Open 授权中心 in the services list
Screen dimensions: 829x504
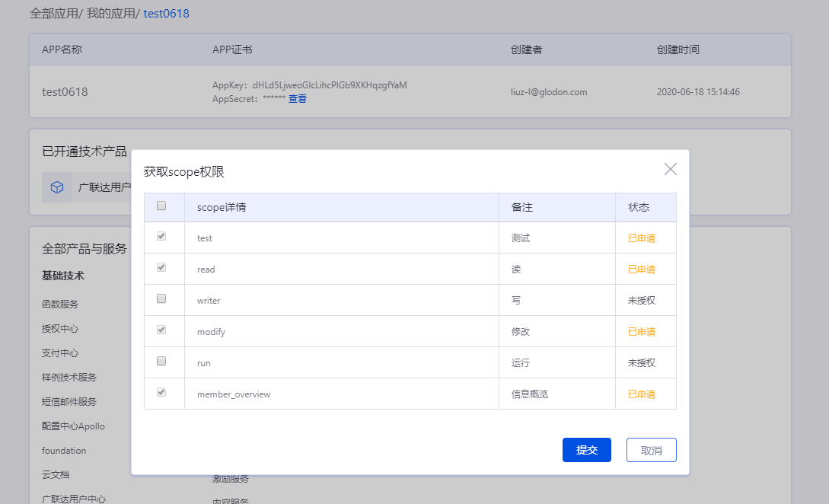[60, 329]
